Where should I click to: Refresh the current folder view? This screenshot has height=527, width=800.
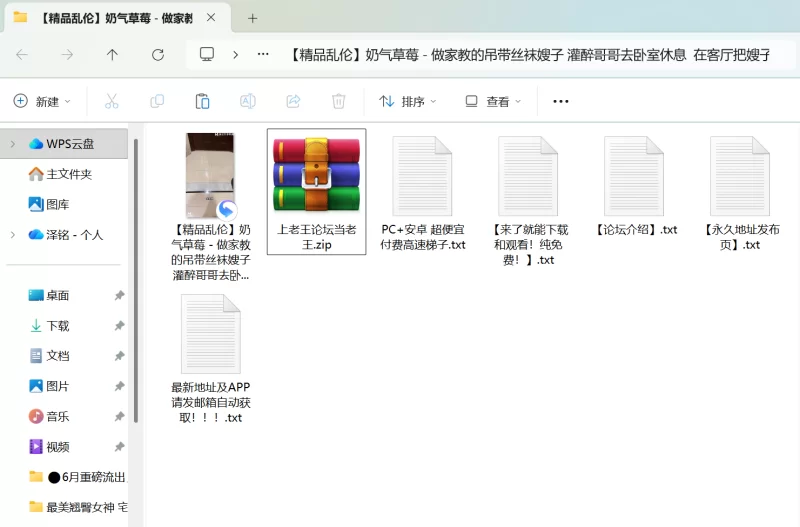coord(157,55)
